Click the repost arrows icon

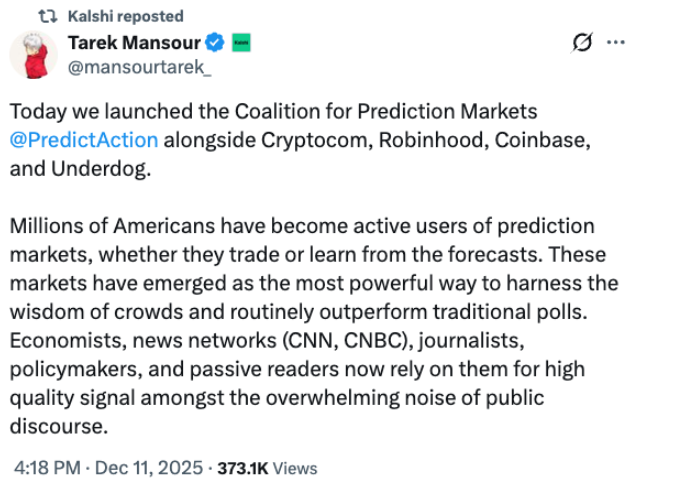click(46, 16)
